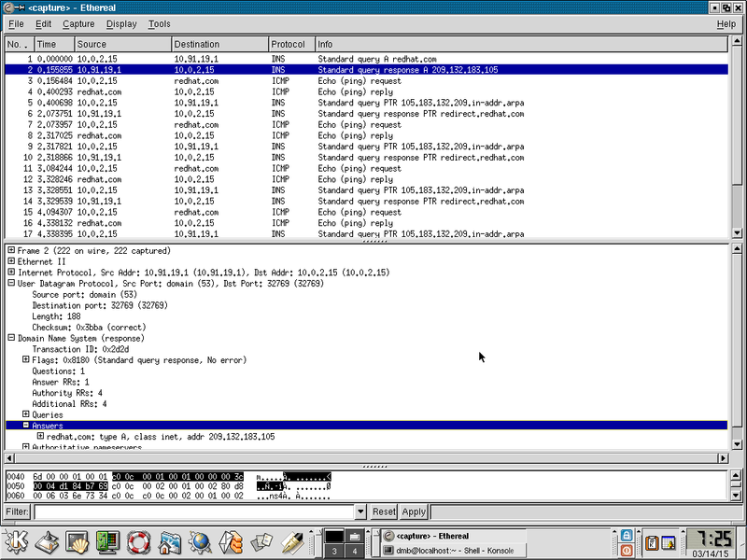This screenshot has height=560, width=747.
Task: Click the red logout power icon
Action: tap(627, 550)
